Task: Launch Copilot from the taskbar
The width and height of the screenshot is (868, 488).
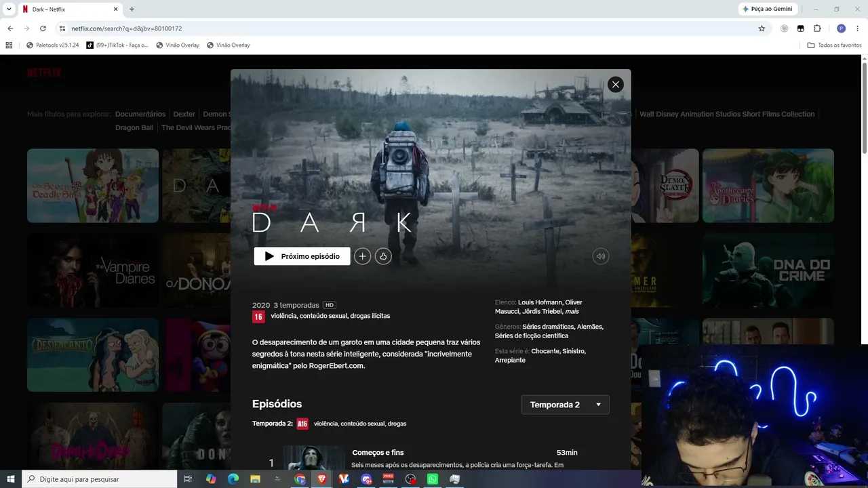Action: pyautogui.click(x=211, y=479)
